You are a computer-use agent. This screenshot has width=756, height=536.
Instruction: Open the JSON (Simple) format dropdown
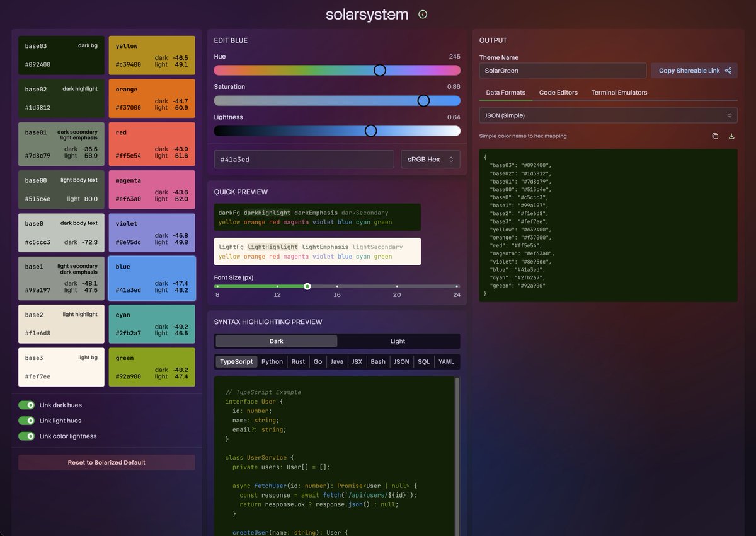(608, 115)
